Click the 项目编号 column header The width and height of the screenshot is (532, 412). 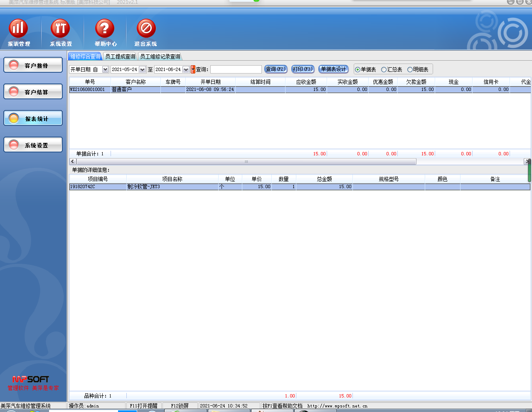point(98,179)
